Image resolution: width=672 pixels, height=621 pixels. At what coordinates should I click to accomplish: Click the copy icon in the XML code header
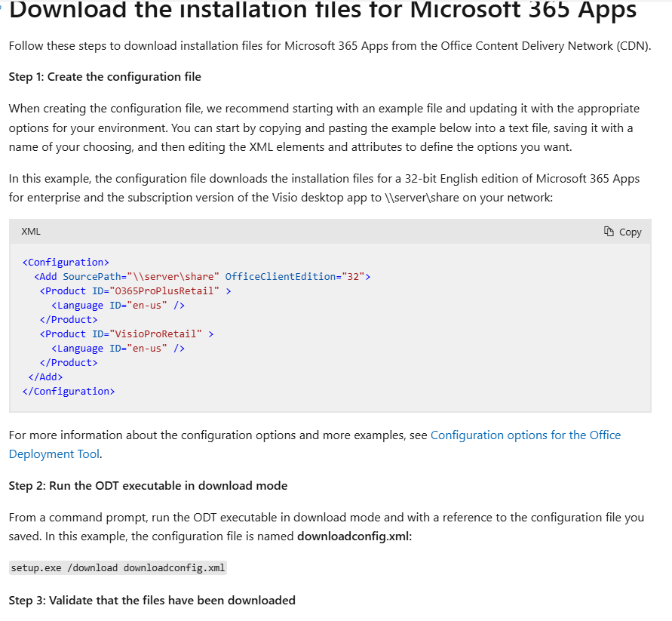point(609,232)
